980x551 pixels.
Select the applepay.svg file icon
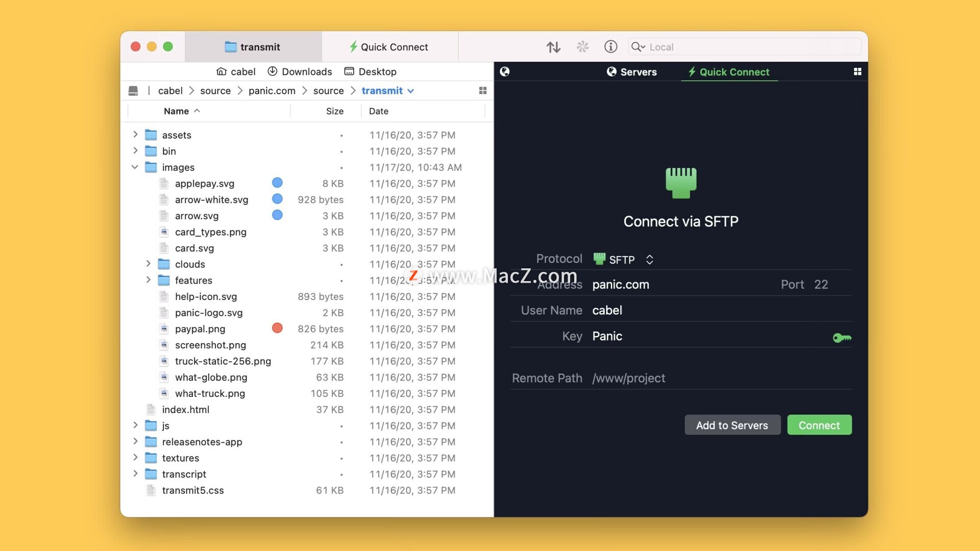[x=164, y=183]
